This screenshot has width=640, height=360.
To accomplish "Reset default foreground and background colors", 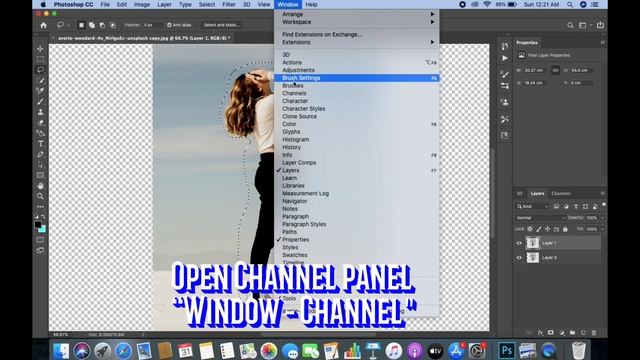I will point(36,216).
